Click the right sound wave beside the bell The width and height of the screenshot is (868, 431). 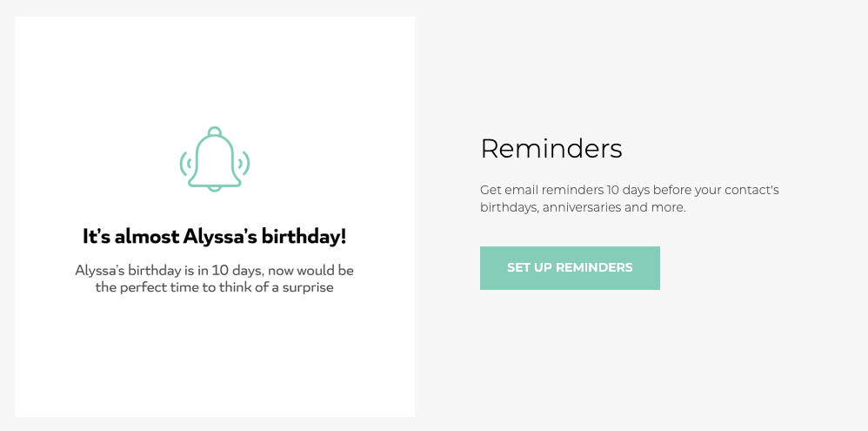pos(244,163)
